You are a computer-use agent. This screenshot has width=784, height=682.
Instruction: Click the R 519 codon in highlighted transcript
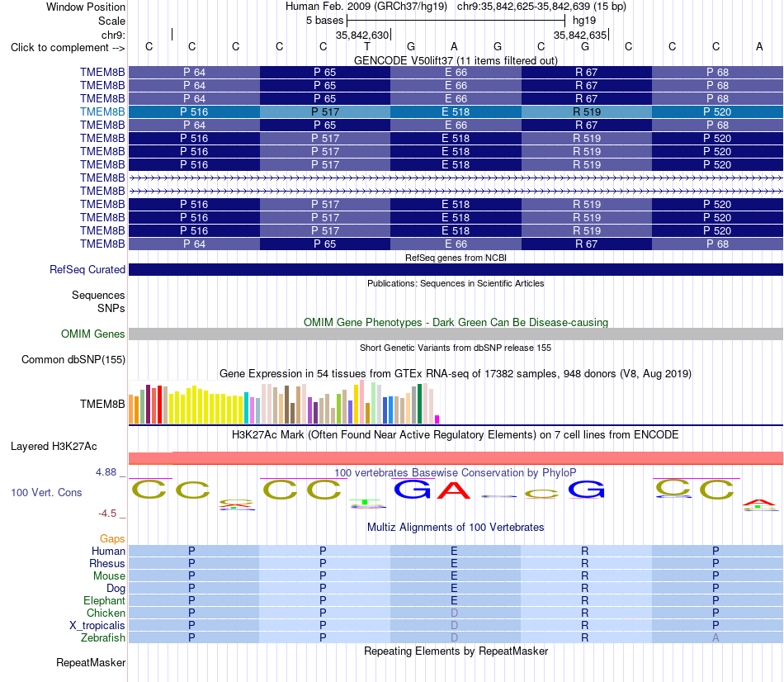[587, 111]
